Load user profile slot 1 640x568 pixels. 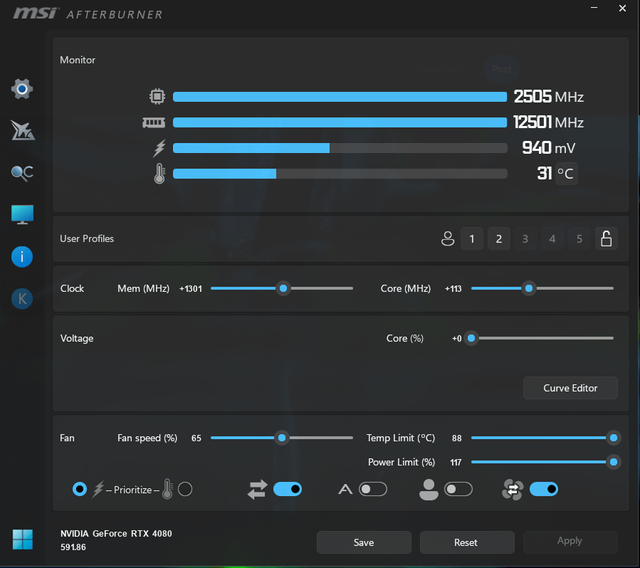472,239
